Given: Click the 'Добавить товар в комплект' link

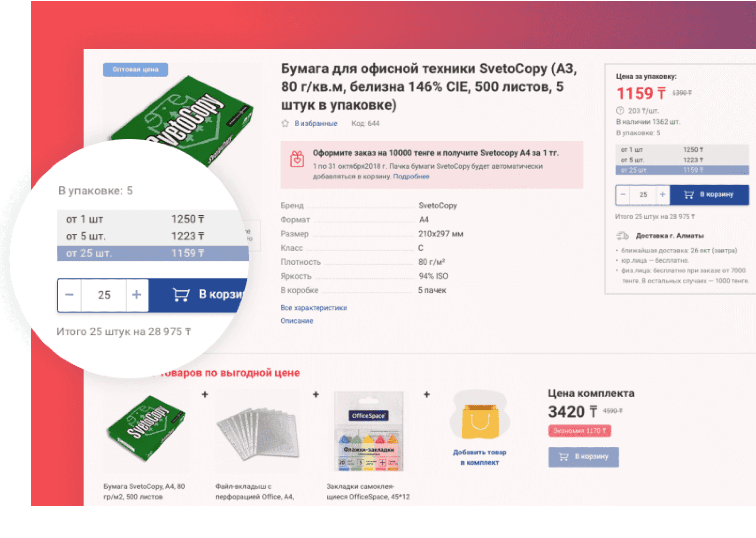Looking at the screenshot, I should pos(479,457).
